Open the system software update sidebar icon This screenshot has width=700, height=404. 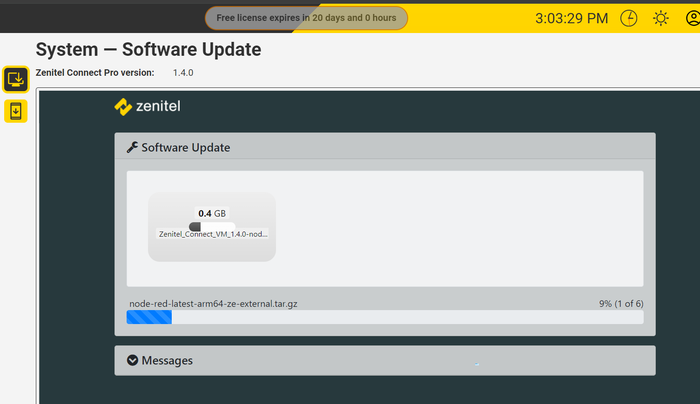16,79
